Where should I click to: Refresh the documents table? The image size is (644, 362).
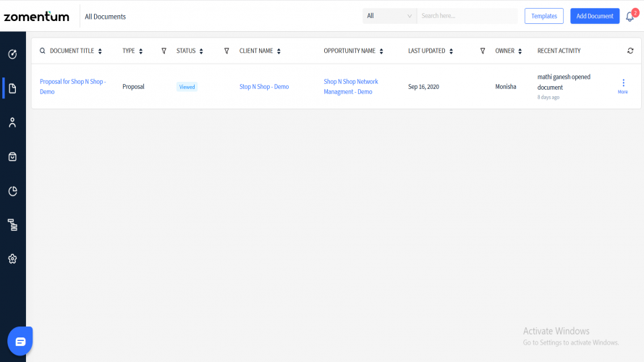tap(630, 51)
